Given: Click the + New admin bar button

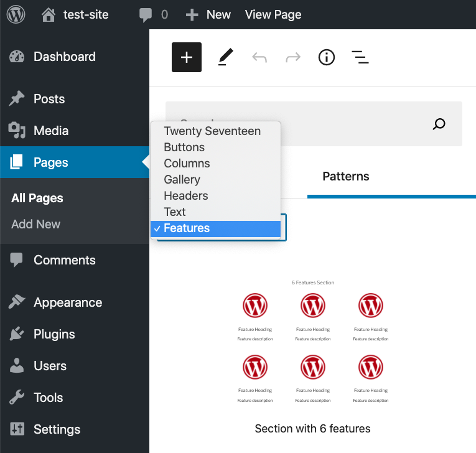Looking at the screenshot, I should (x=208, y=14).
